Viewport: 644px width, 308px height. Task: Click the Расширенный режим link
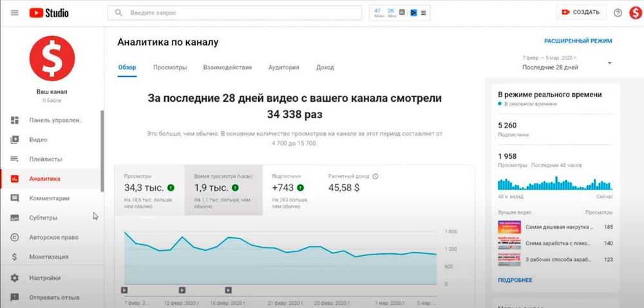tap(578, 41)
